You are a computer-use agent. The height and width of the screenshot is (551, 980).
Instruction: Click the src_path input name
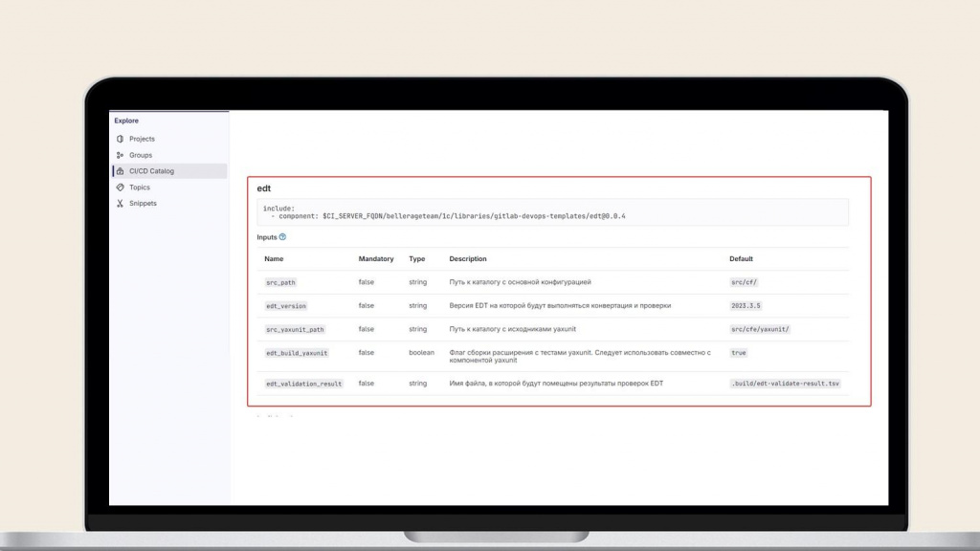tap(280, 282)
